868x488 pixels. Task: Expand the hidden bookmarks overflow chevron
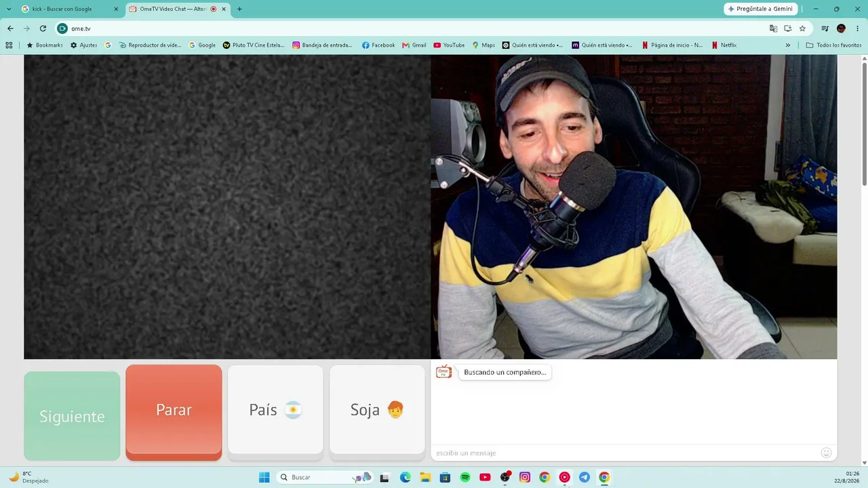coord(788,45)
